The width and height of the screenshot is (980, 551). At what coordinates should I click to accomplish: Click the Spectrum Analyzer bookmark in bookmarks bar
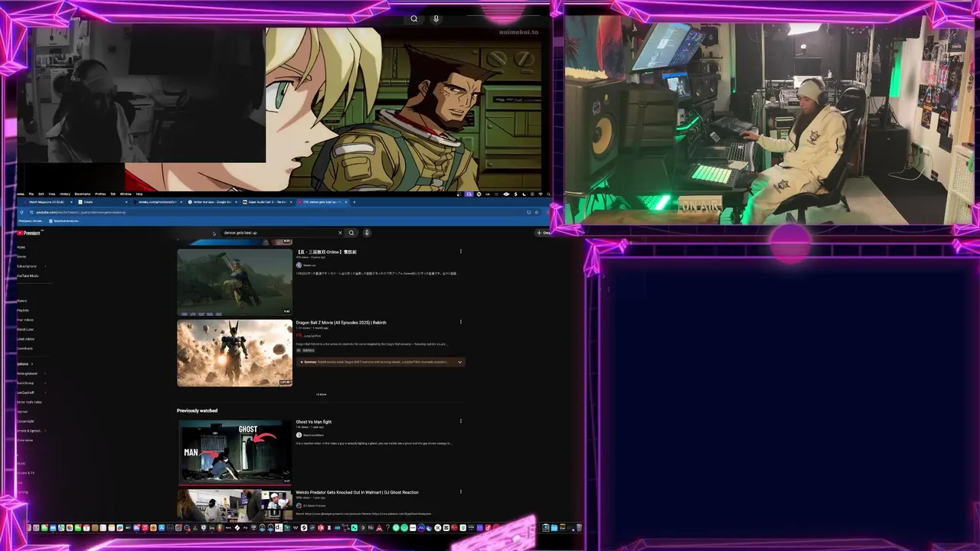click(64, 220)
